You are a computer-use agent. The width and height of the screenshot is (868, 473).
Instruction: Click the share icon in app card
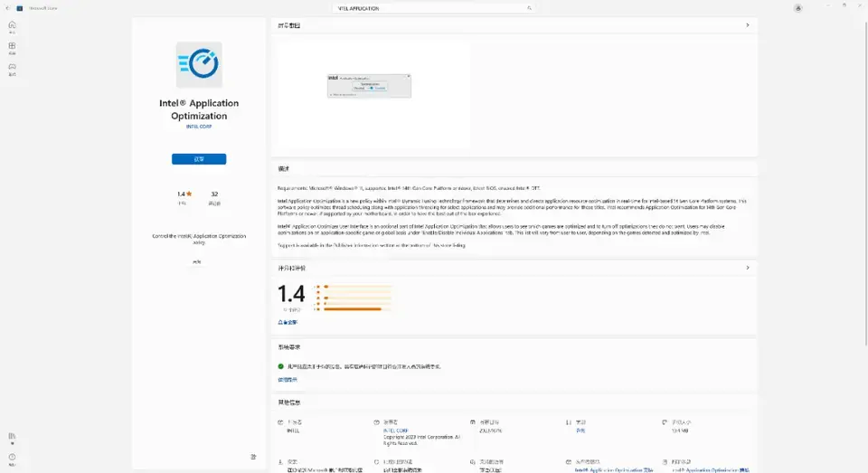click(x=253, y=457)
